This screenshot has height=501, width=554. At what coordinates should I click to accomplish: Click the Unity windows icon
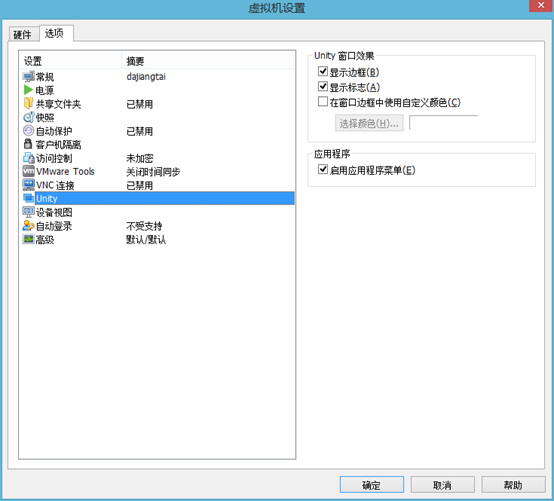(29, 198)
